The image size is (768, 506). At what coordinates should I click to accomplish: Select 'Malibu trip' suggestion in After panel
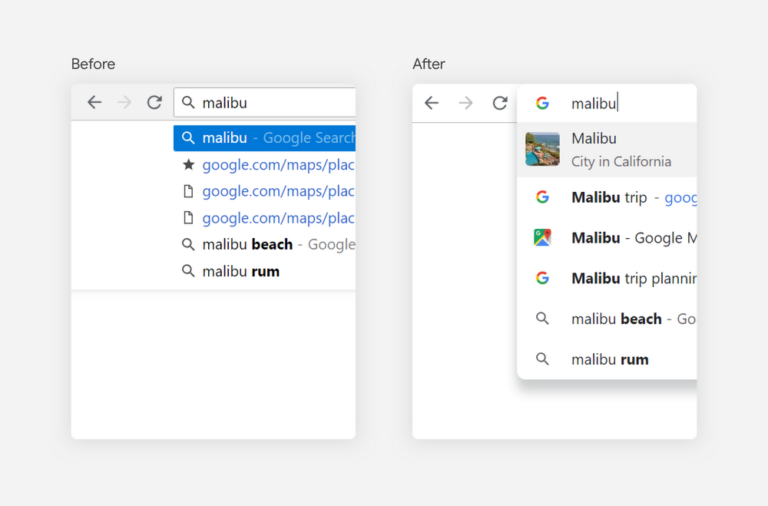tap(620, 197)
